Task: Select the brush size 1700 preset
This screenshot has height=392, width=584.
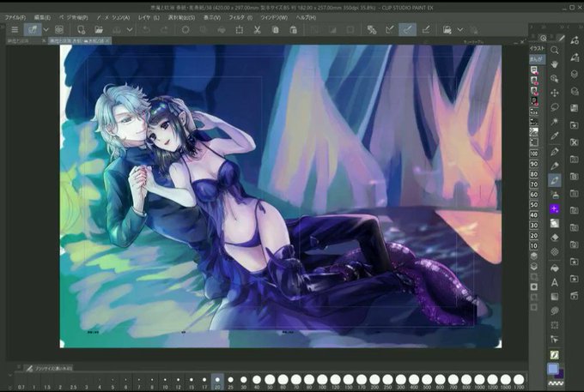Action: pyautogui.click(x=519, y=382)
